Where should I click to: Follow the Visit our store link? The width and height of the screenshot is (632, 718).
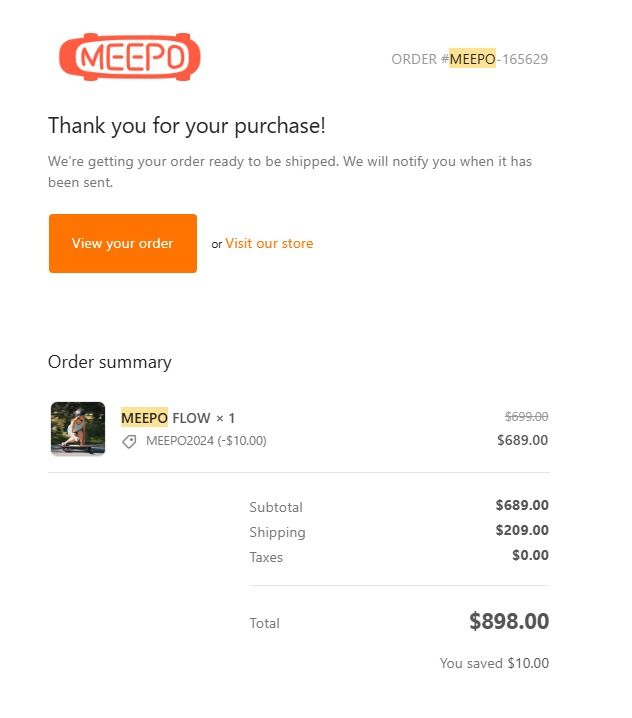pyautogui.click(x=269, y=243)
